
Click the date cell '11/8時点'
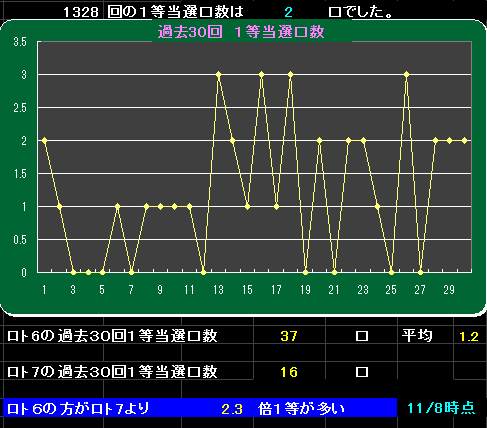coord(441,408)
